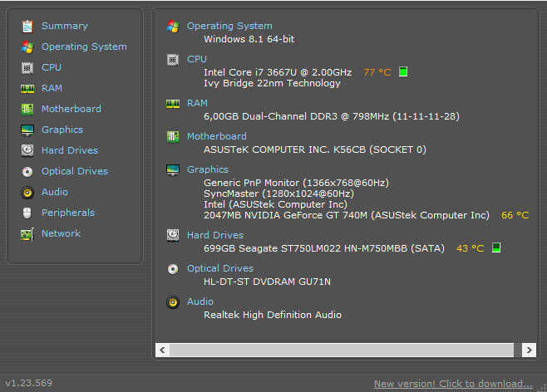Click the GPU temperature 66 °C value
This screenshot has height=392, width=547.
click(x=515, y=215)
